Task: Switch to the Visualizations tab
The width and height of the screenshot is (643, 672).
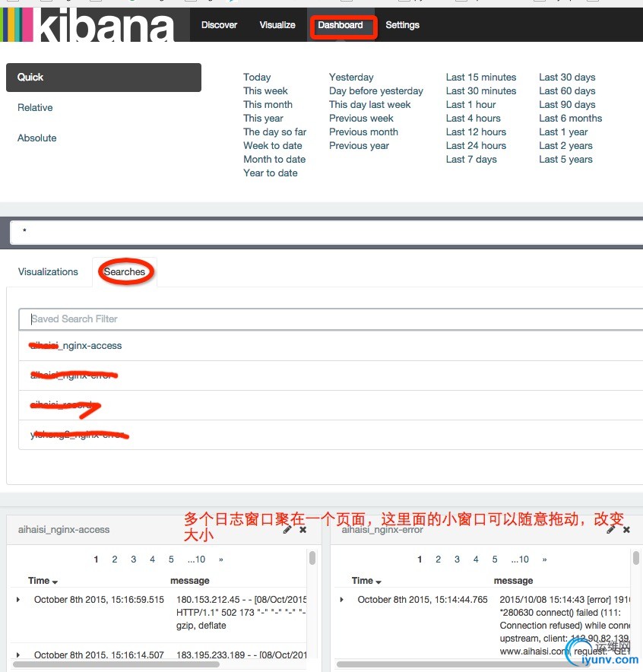Action: [48, 271]
